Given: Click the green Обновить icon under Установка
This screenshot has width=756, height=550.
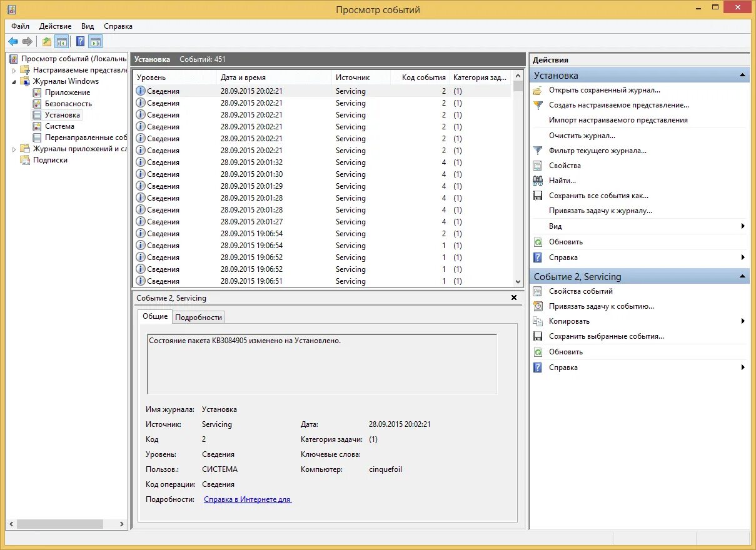Looking at the screenshot, I should click(538, 242).
